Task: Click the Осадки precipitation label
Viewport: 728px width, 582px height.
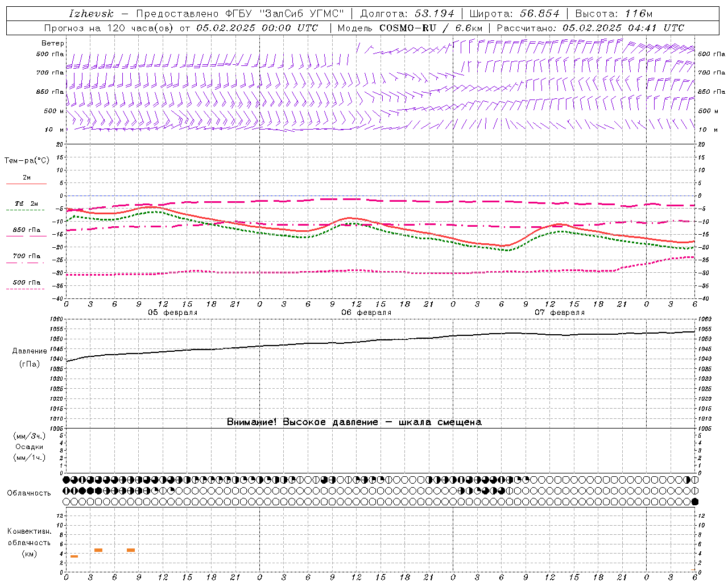Action: tap(30, 447)
